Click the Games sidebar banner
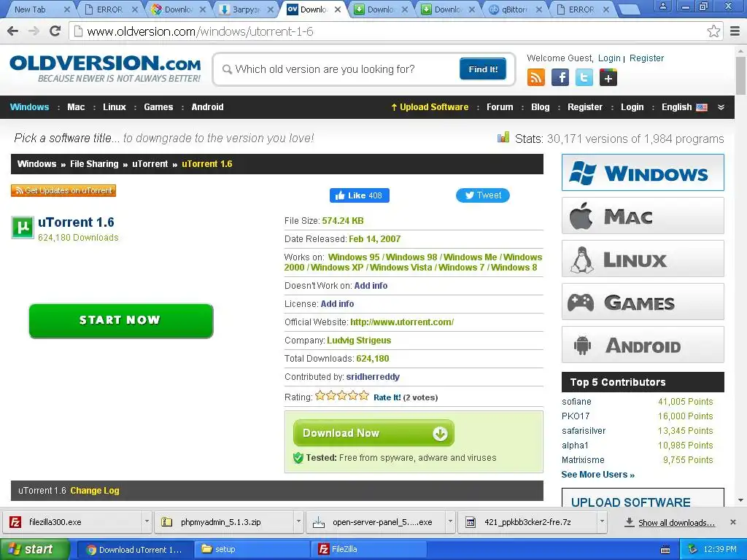Viewport: 747px width, 560px height. click(643, 302)
